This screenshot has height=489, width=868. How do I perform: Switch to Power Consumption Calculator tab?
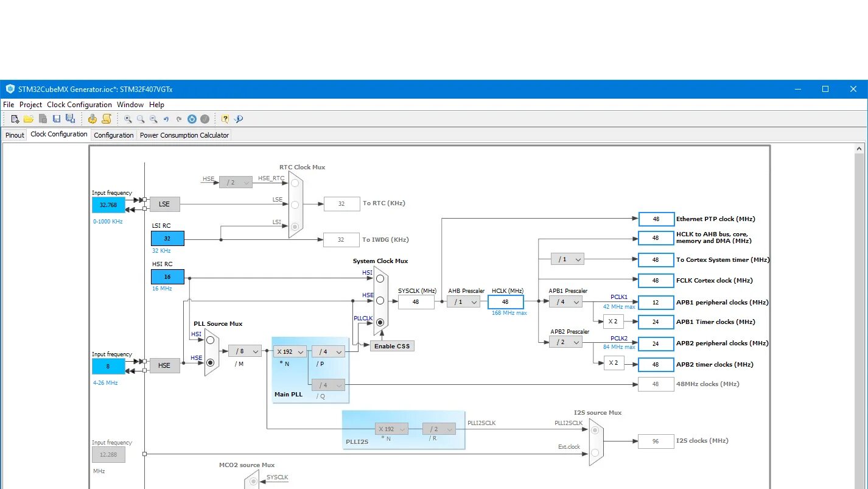(184, 135)
